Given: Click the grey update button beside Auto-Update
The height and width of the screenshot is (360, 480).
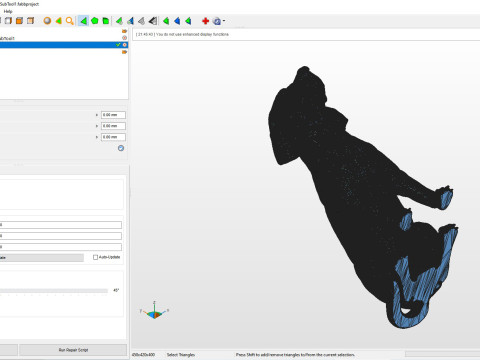Looking at the screenshot, I should click(42, 258).
